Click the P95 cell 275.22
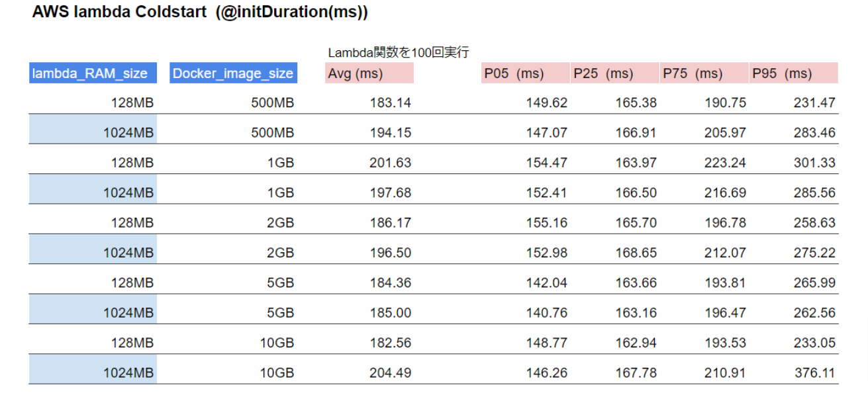The width and height of the screenshot is (868, 397). click(814, 253)
